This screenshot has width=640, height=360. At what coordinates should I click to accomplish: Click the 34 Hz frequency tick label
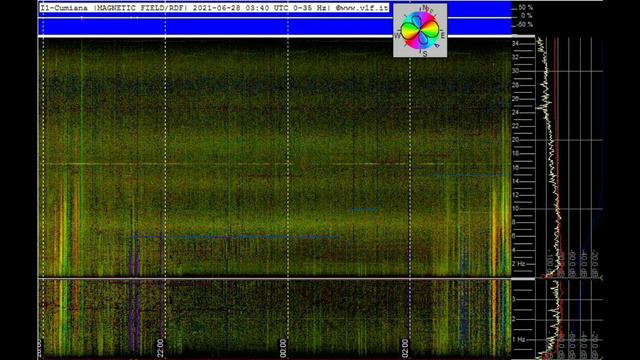coord(516,44)
